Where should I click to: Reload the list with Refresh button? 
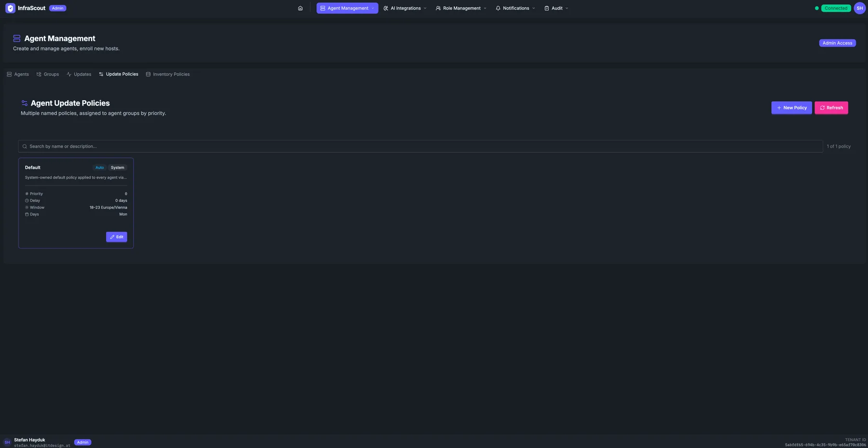click(x=831, y=108)
